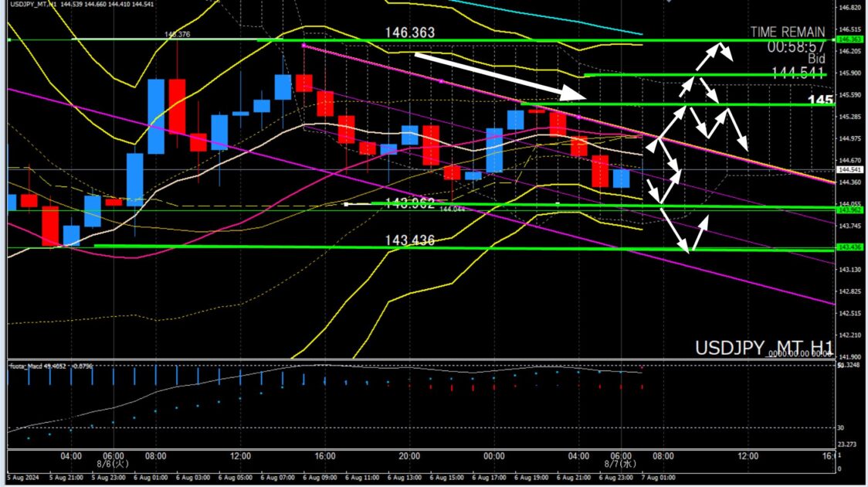The image size is (868, 487).
Task: Click the green 143.962 price tag on axis
Action: (x=849, y=210)
